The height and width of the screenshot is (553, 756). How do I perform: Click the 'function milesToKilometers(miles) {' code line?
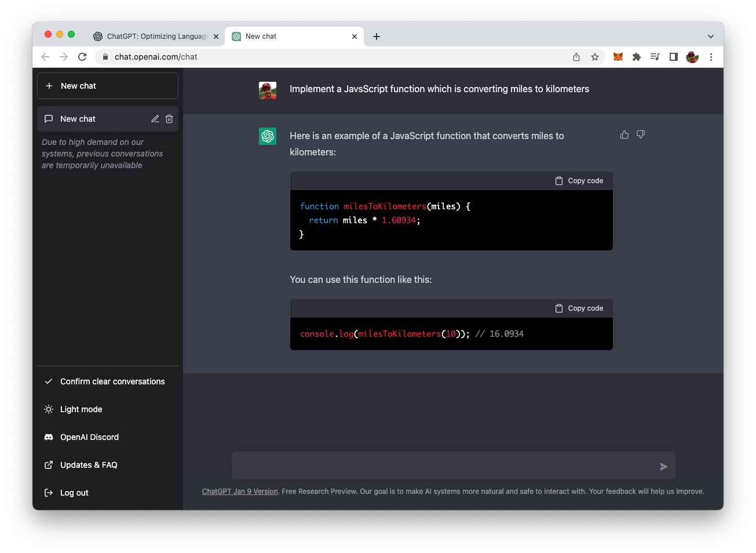[x=385, y=206]
